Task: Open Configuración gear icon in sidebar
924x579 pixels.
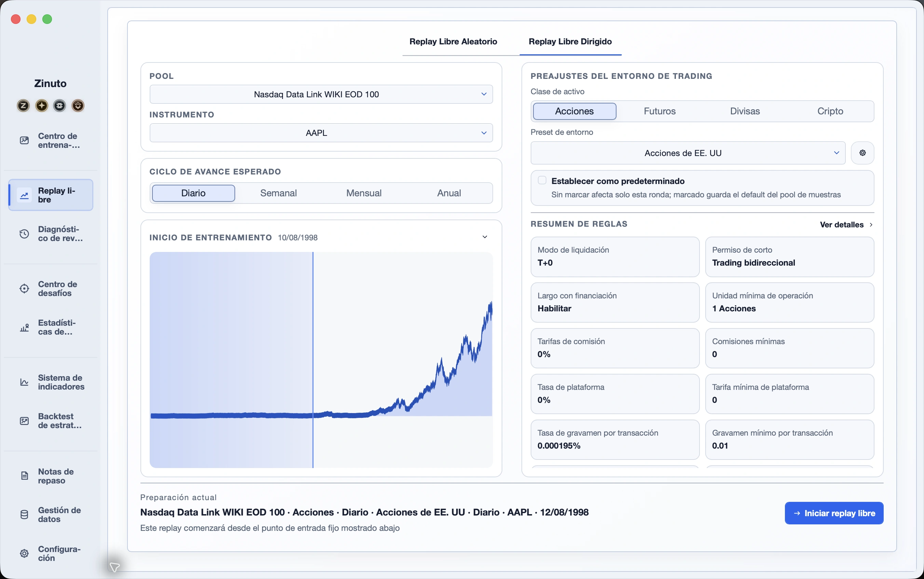Action: click(24, 553)
